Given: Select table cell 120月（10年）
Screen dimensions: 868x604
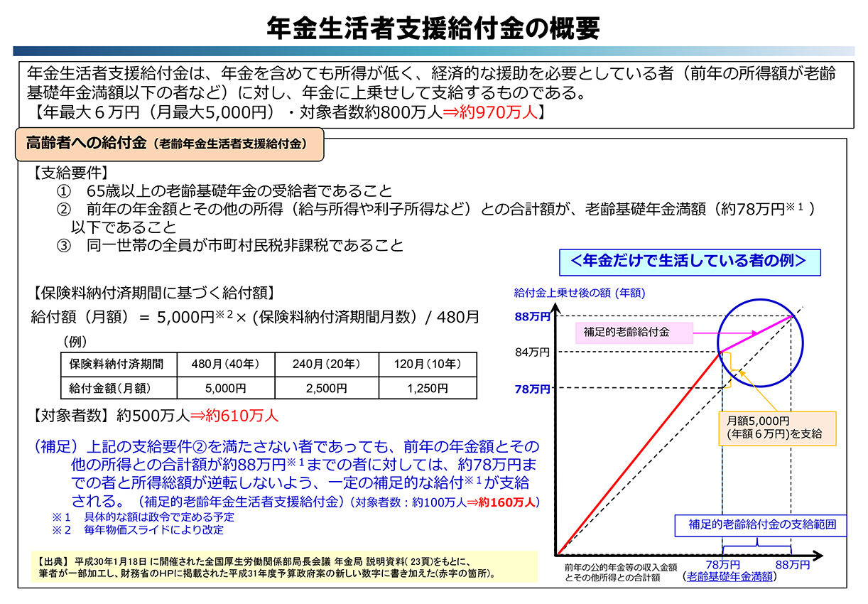Looking at the screenshot, I should click(x=427, y=365).
